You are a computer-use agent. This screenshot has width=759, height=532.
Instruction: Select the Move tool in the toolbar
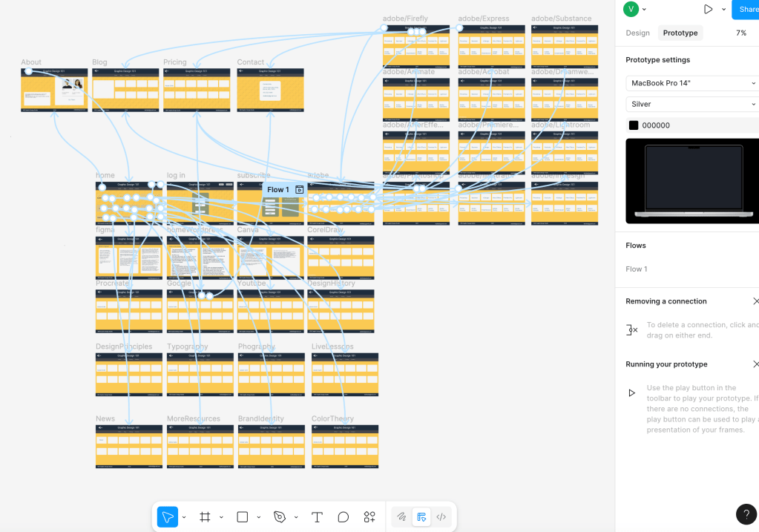point(168,517)
